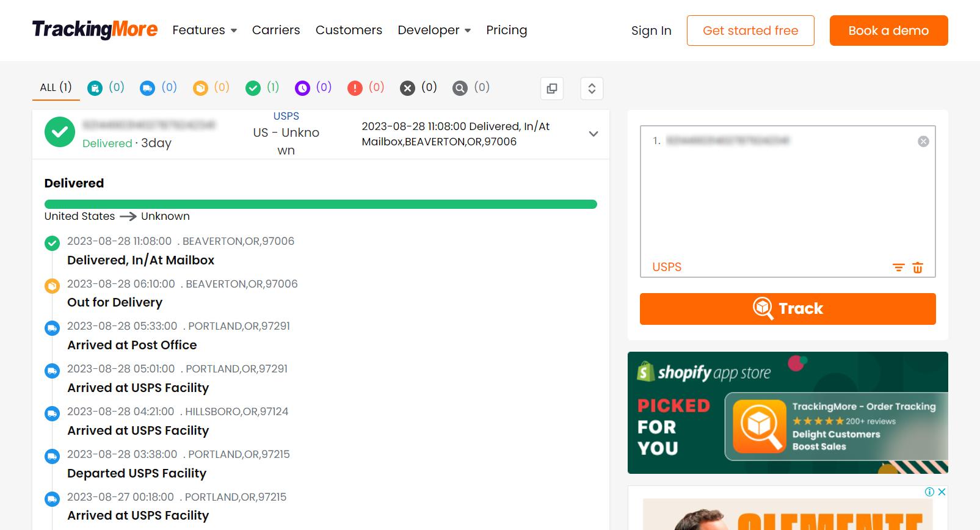980x530 pixels.
Task: Click the USPS carrier label in input box
Action: tap(667, 267)
